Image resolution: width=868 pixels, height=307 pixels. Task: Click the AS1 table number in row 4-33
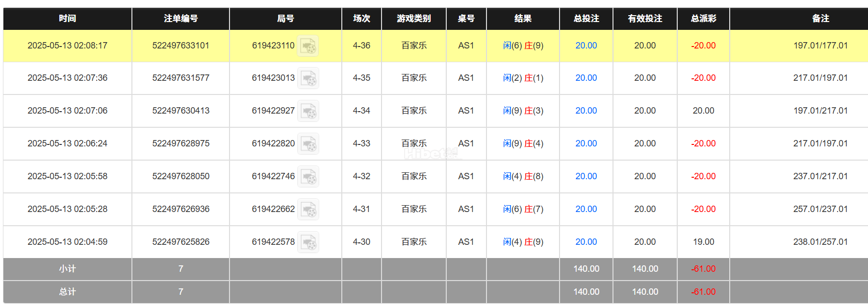pyautogui.click(x=466, y=143)
